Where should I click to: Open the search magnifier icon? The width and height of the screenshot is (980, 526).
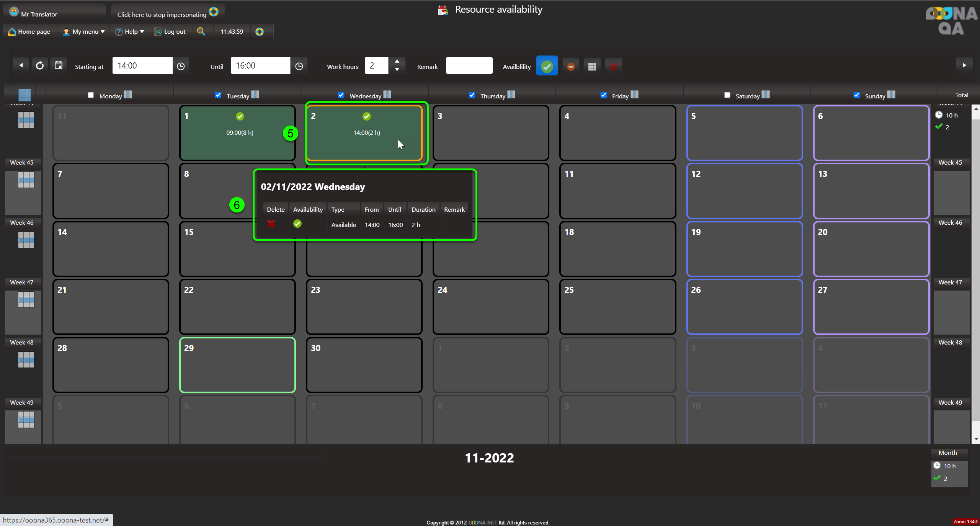tap(201, 31)
